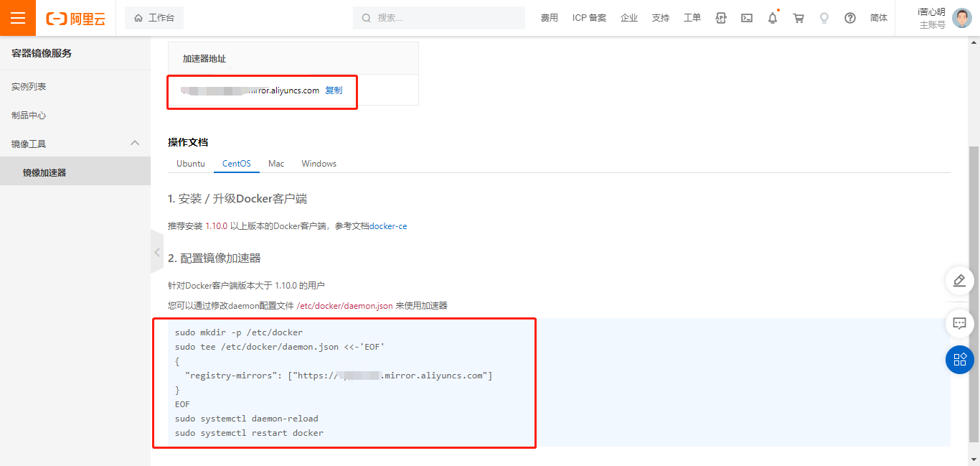Open the 工单 menu
The height and width of the screenshot is (466, 980).
pos(692,18)
